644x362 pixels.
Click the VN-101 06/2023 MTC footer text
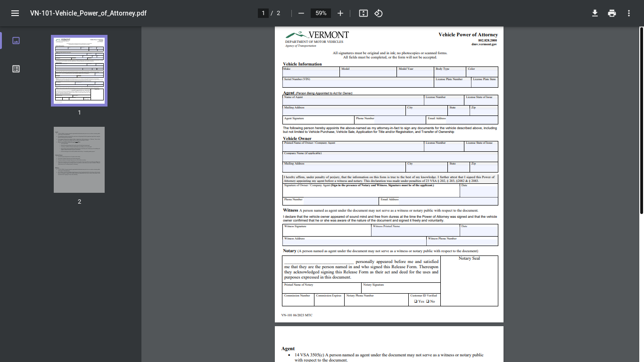point(297,315)
